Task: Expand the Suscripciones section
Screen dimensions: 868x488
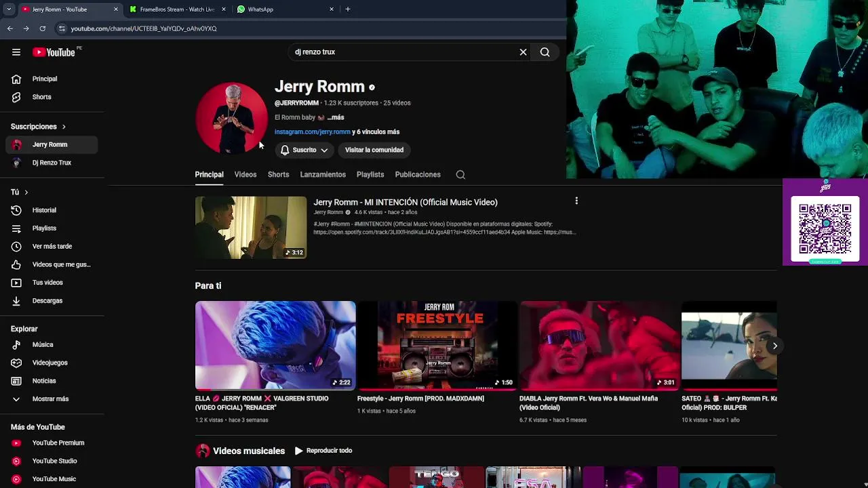Action: (x=39, y=127)
